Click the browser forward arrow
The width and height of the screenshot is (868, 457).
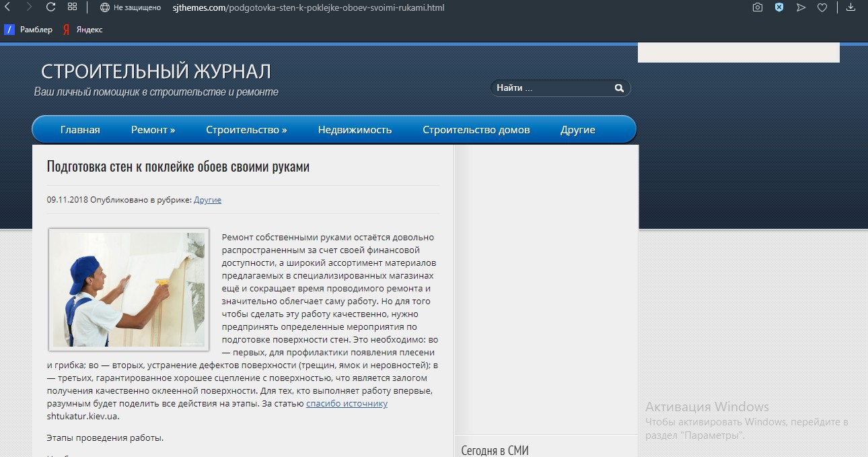point(29,7)
